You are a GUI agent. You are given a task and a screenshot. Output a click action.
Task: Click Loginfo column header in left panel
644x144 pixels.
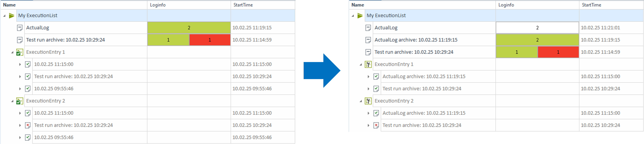(158, 5)
